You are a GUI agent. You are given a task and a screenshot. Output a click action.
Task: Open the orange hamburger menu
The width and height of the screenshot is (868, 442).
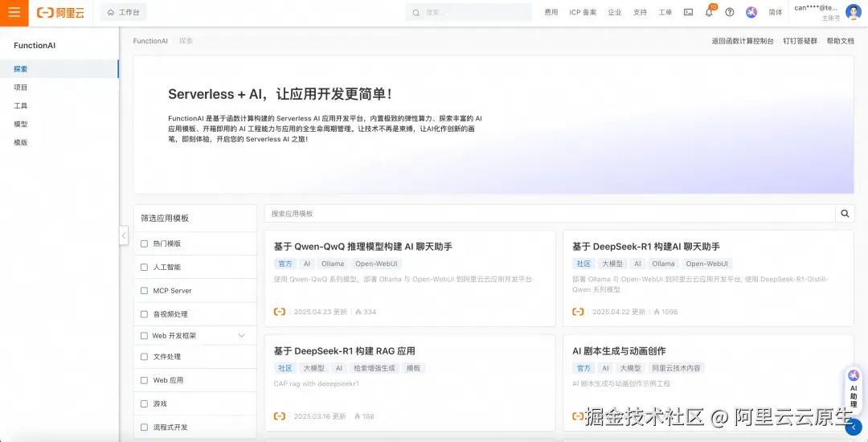[14, 13]
